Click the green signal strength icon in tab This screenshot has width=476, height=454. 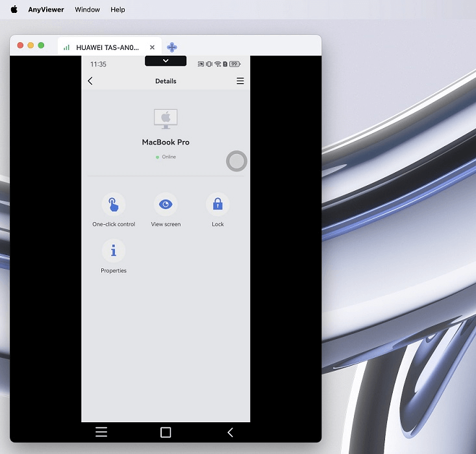tap(66, 47)
